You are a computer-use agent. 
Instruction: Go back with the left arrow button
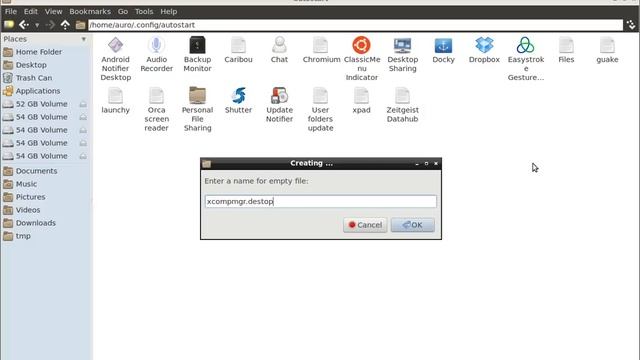tap(24, 25)
